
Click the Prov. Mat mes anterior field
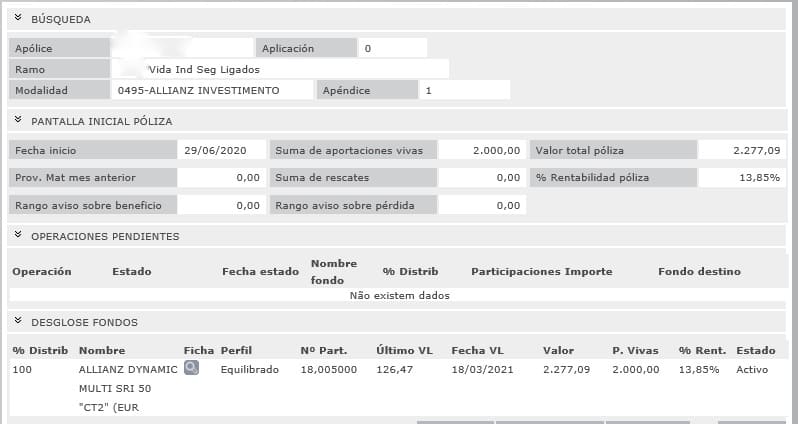click(x=221, y=177)
